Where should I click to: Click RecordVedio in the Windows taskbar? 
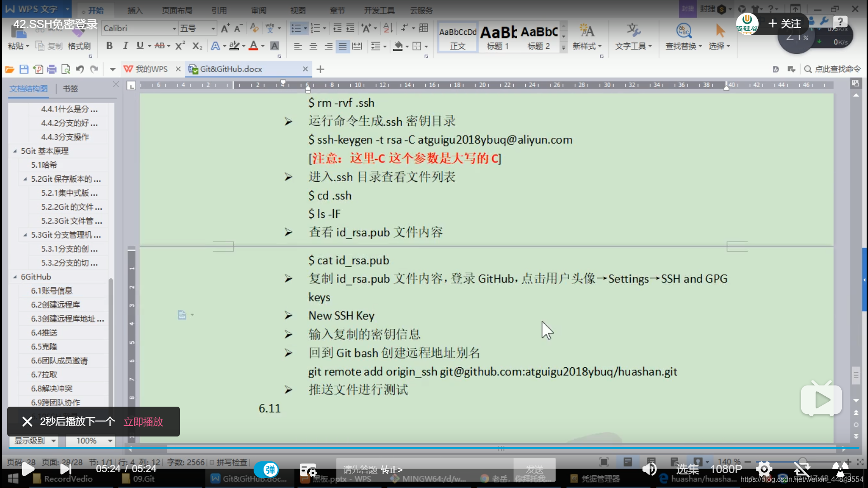click(63, 479)
